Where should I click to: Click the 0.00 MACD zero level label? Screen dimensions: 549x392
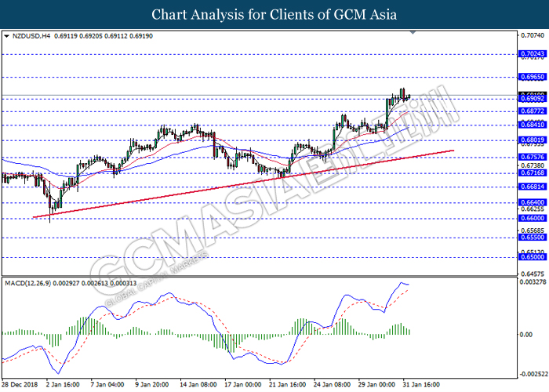[x=526, y=335]
